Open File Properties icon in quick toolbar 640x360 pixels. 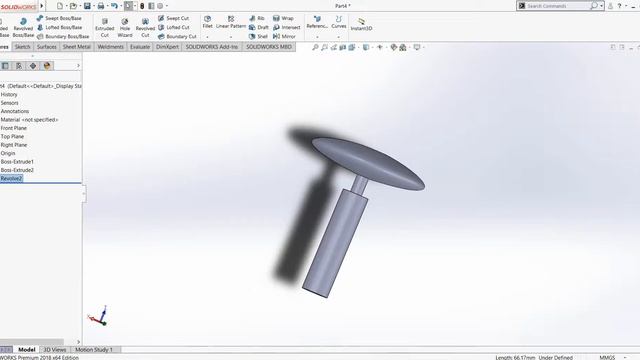[151, 6]
